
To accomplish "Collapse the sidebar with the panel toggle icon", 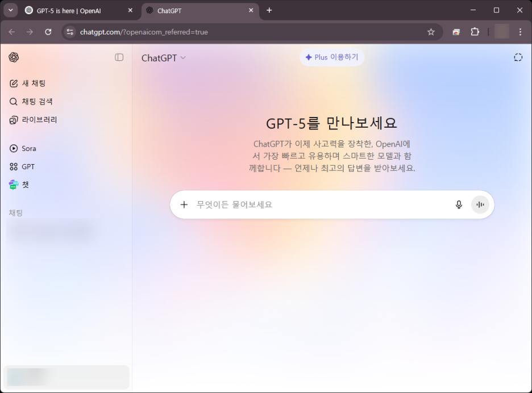I will [119, 57].
